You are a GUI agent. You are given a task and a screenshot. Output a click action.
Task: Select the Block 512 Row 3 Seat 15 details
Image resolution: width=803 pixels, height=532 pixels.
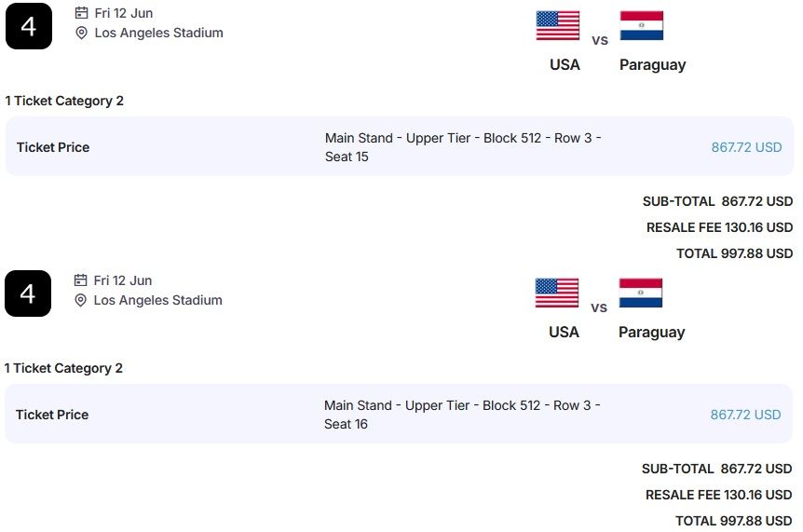(463, 147)
